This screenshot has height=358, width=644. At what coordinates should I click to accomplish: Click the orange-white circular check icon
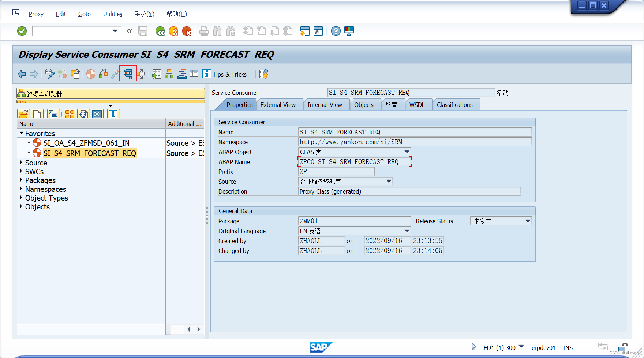[91, 74]
